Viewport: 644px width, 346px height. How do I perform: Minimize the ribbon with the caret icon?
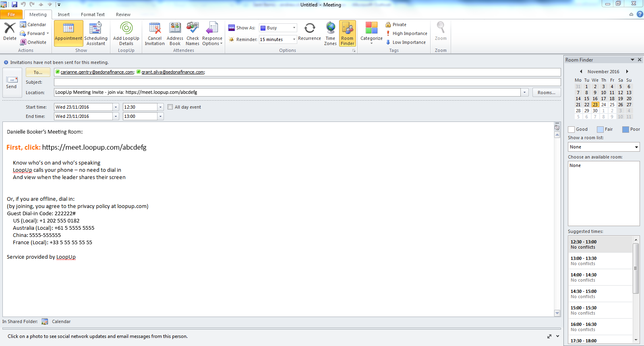pos(631,14)
